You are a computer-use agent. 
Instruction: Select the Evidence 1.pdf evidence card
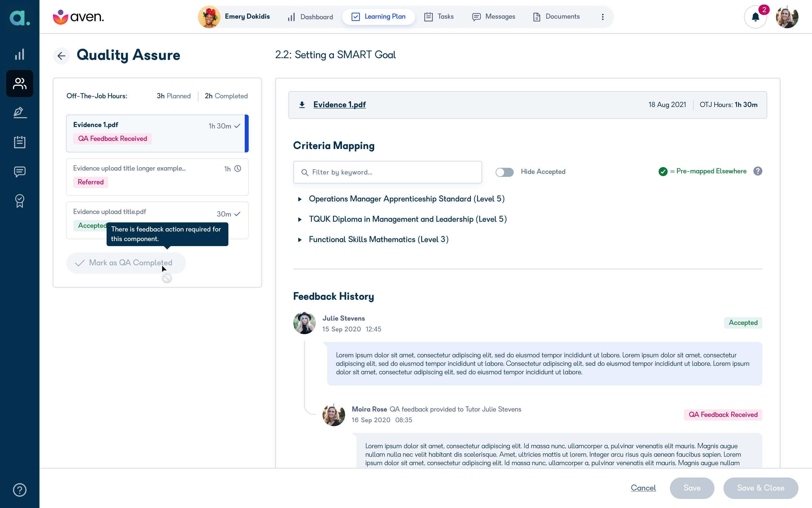(157, 133)
